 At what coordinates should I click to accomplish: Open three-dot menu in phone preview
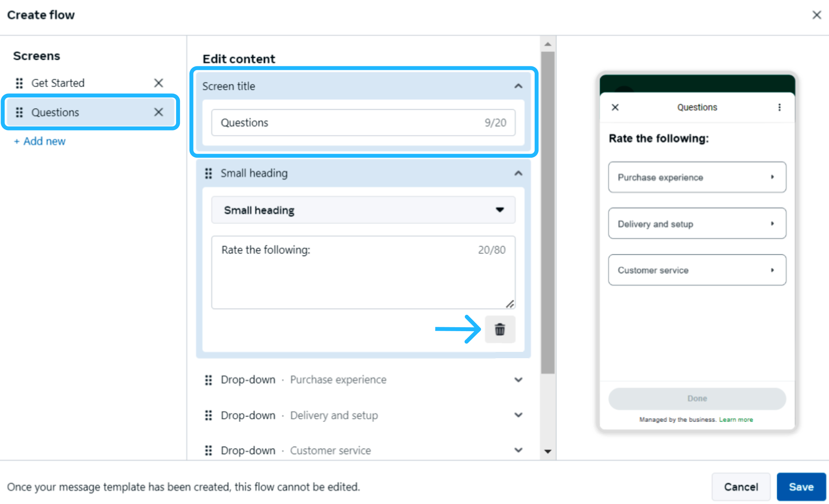(x=779, y=107)
